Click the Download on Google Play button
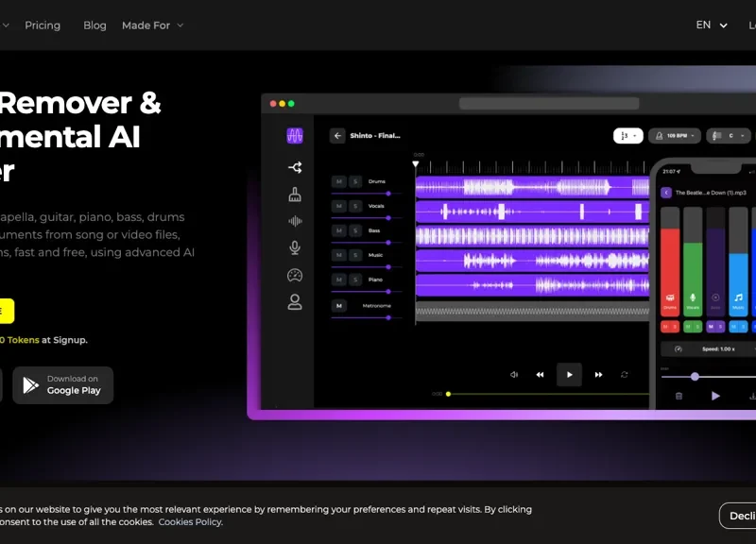Image resolution: width=756 pixels, height=544 pixels. pyautogui.click(x=63, y=385)
